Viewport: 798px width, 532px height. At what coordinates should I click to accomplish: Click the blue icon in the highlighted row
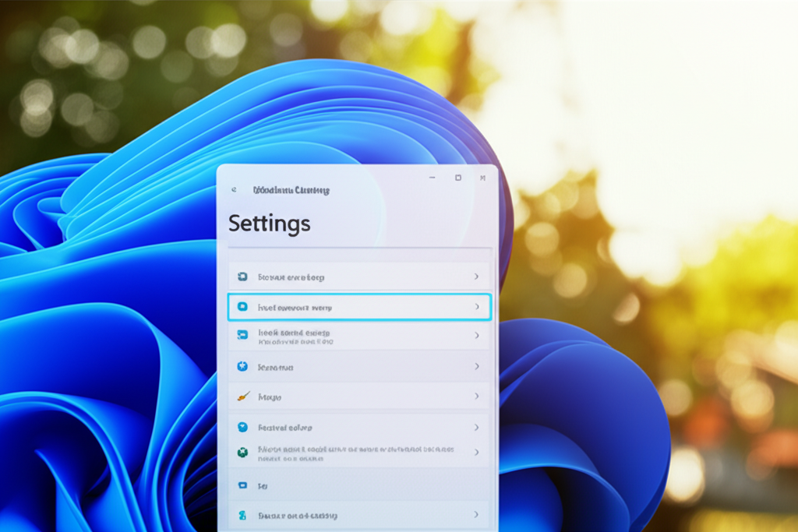click(243, 307)
